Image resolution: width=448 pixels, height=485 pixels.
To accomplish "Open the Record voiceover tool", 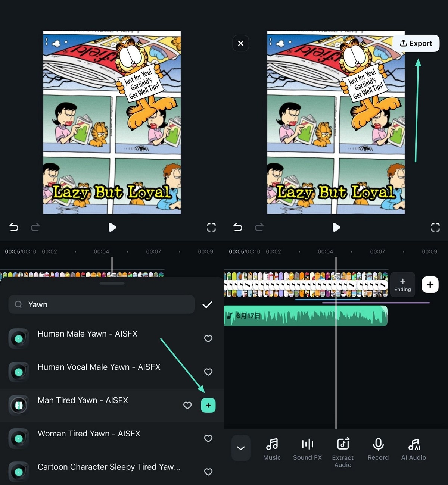I will 378,450.
